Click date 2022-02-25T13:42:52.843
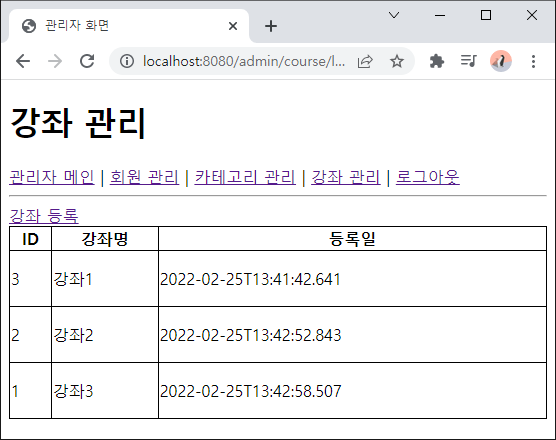Image resolution: width=556 pixels, height=440 pixels. click(250, 335)
